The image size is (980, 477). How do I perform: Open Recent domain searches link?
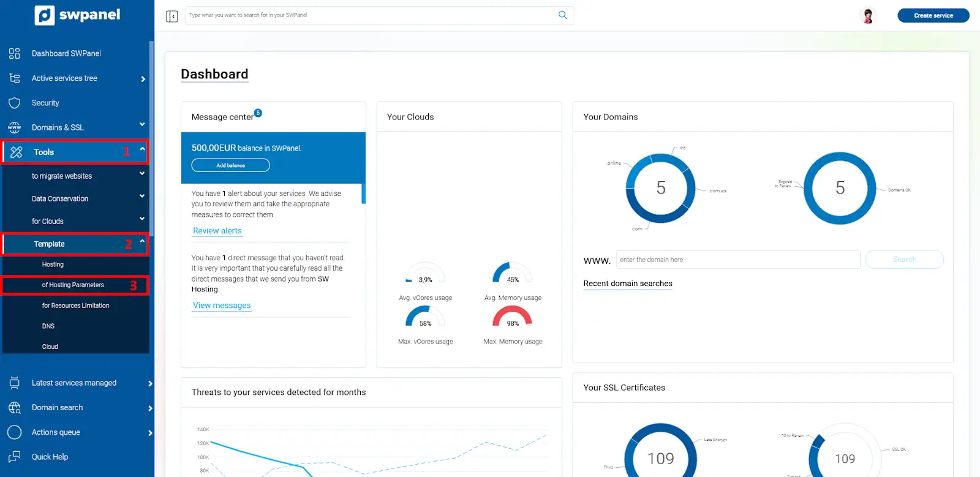click(628, 284)
